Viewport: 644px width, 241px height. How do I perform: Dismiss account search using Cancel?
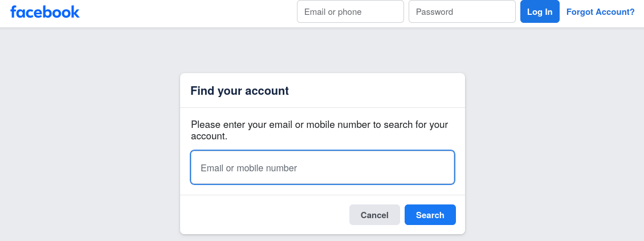pyautogui.click(x=374, y=215)
